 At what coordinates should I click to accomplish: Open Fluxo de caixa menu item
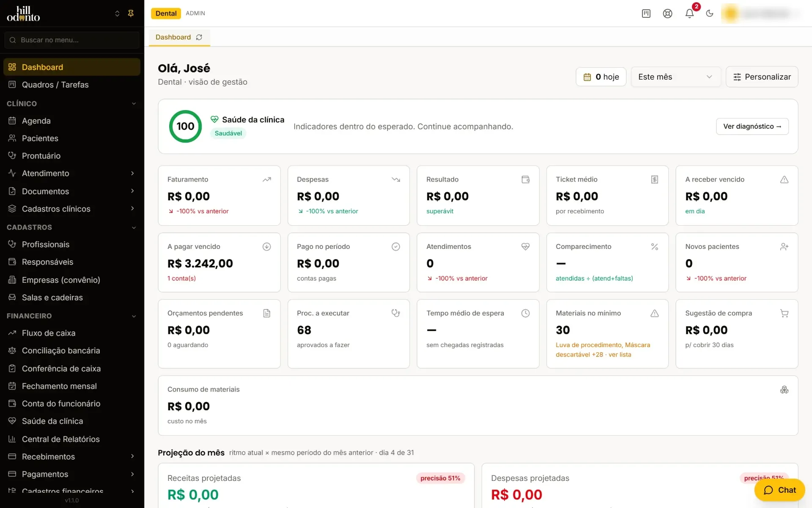click(71, 333)
